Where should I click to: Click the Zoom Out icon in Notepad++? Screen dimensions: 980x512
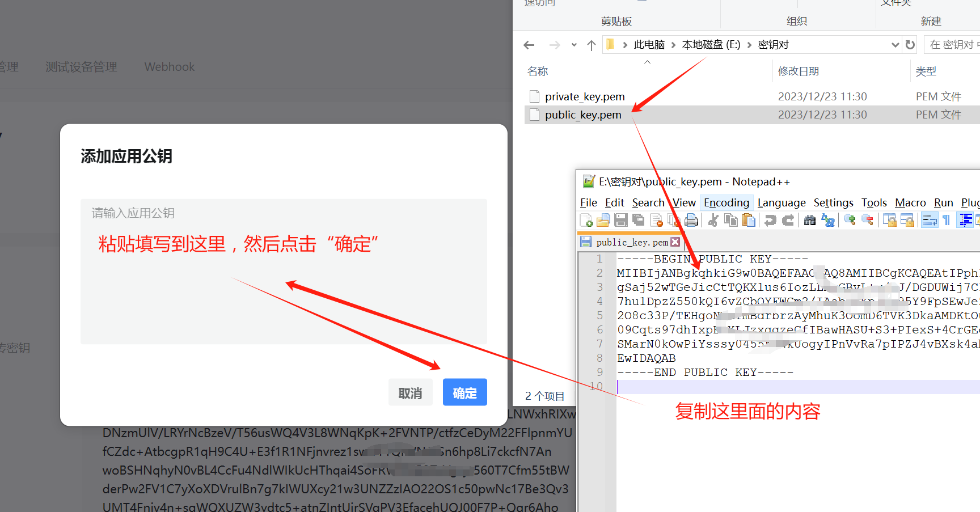(867, 220)
